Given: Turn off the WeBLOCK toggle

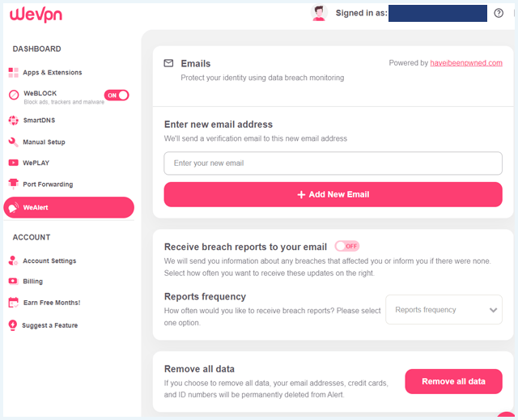Looking at the screenshot, I should [117, 95].
